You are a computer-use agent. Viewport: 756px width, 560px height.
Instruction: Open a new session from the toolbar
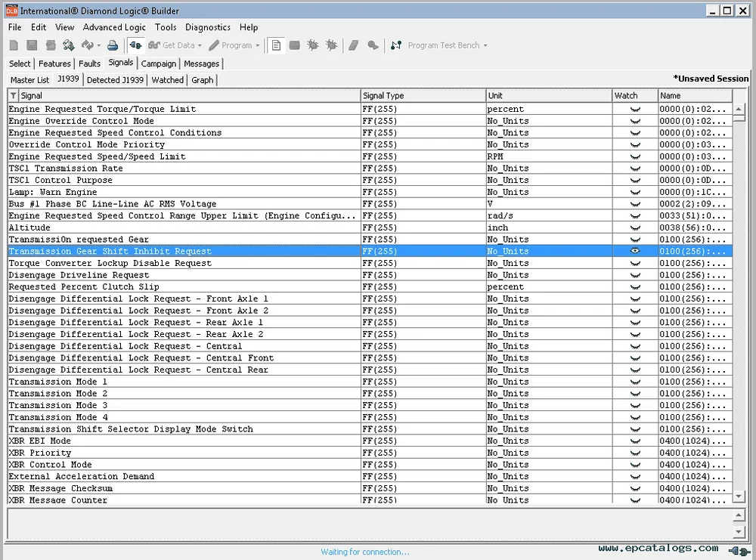13,45
